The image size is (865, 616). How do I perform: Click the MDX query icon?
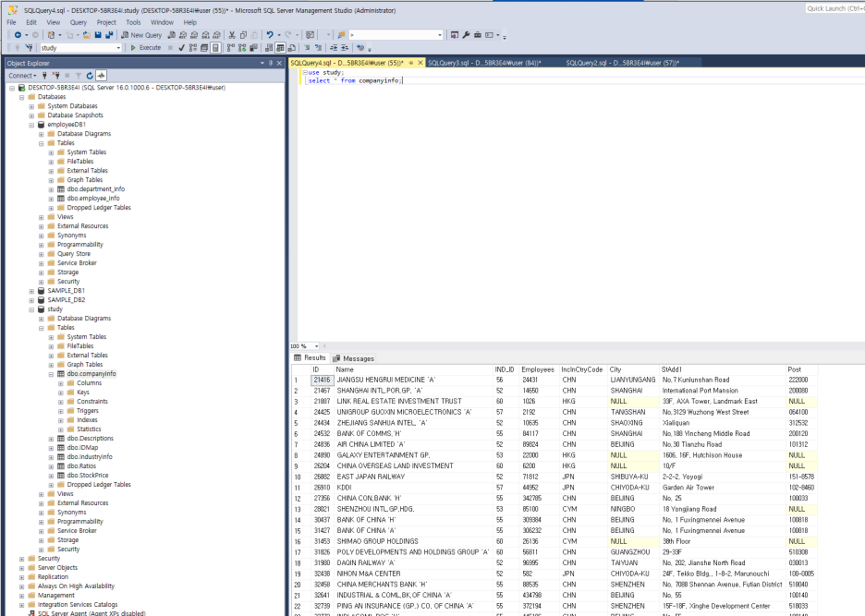183,35
